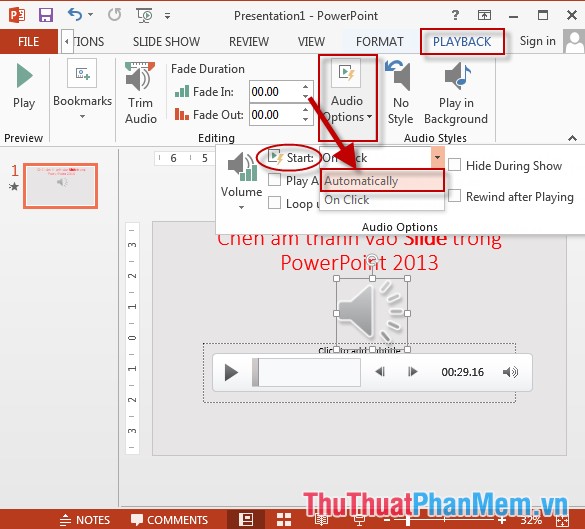The height and width of the screenshot is (529, 585).
Task: Open the FILE tab
Action: click(29, 41)
